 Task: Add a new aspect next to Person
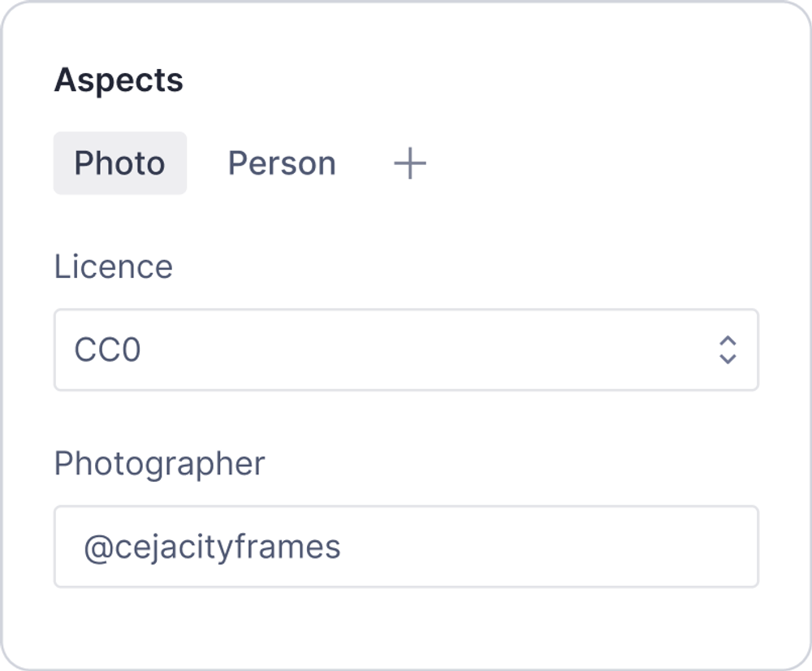(x=410, y=164)
